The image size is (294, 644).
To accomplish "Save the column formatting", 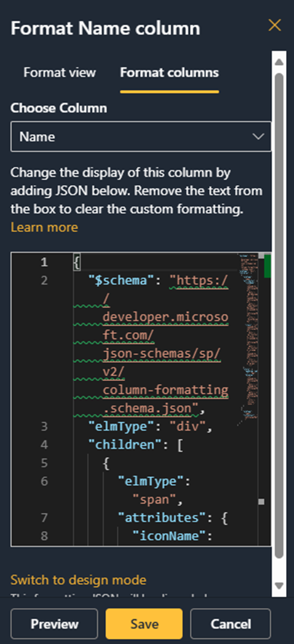I will click(144, 624).
